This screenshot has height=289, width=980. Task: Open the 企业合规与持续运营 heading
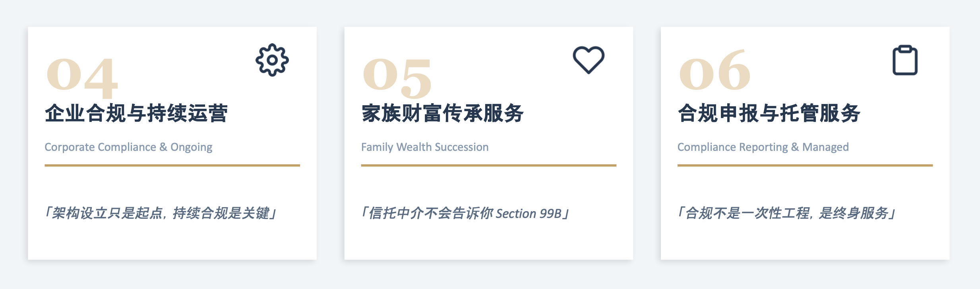point(136,113)
